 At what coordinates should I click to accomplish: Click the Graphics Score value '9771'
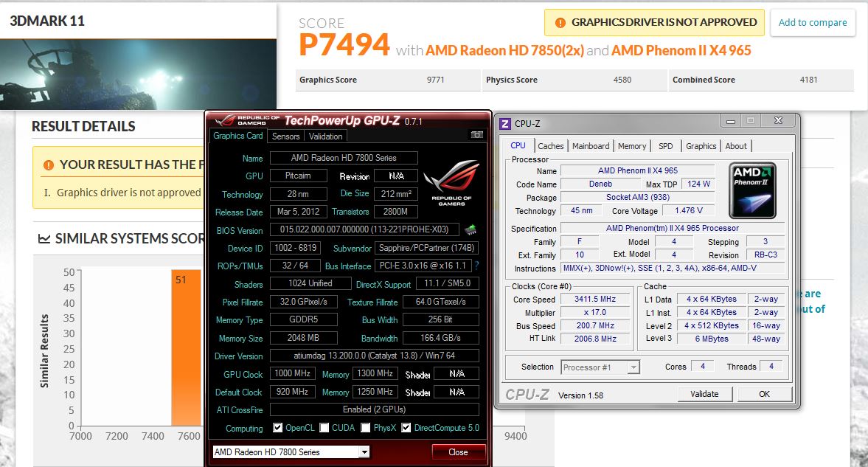point(436,80)
